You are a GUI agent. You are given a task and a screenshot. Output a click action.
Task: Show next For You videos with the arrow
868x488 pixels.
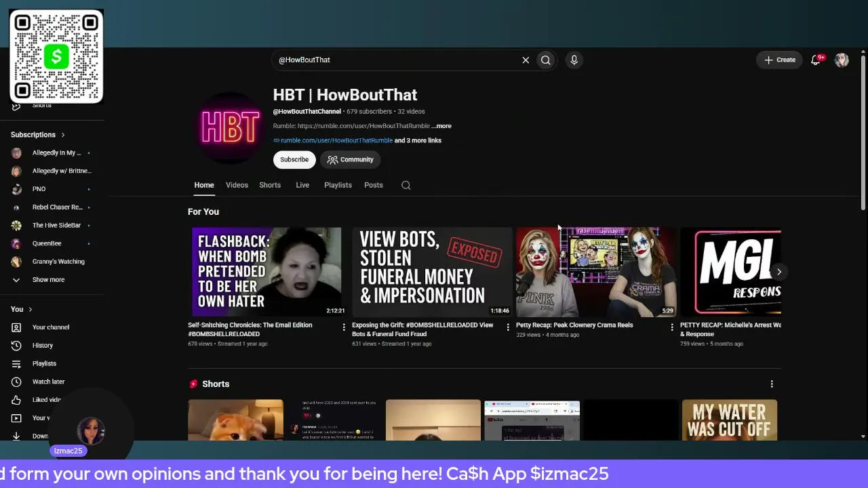coord(779,272)
